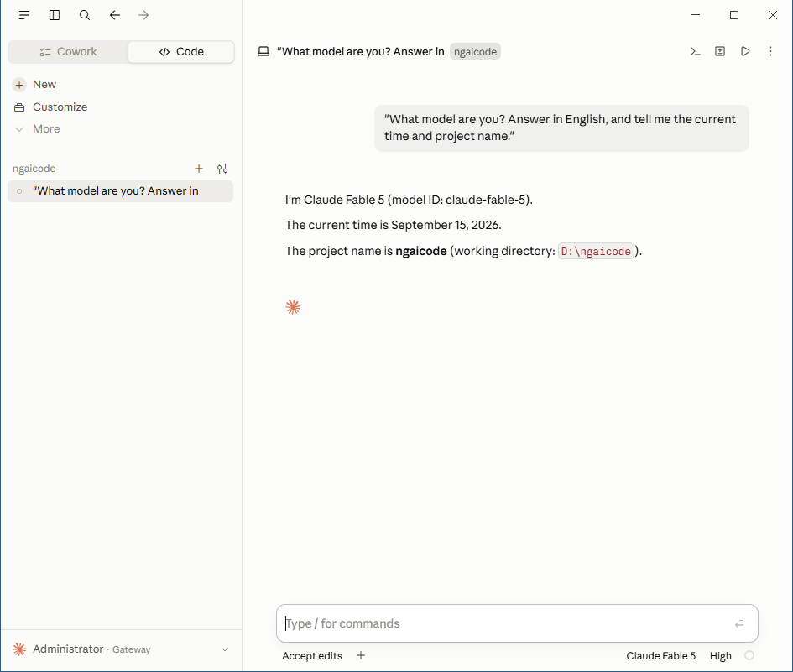Go forward with the right arrow
Viewport: 793px width, 672px height.
(143, 15)
